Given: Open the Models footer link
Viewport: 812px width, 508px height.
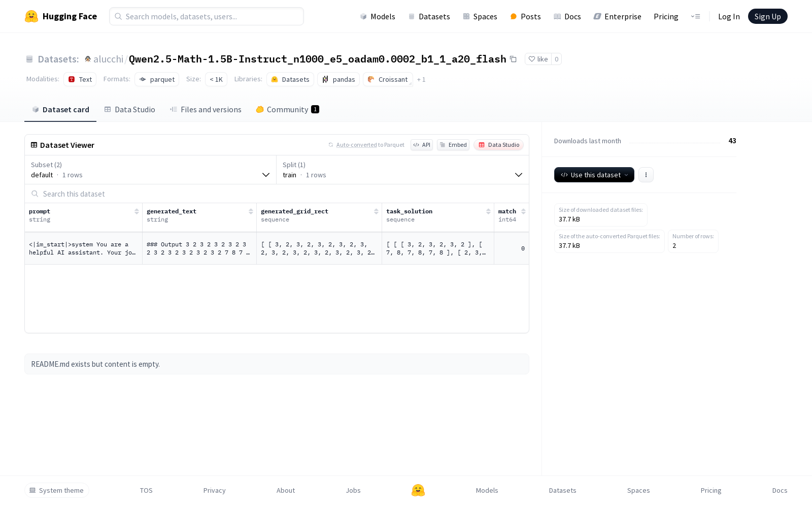Looking at the screenshot, I should click(487, 490).
